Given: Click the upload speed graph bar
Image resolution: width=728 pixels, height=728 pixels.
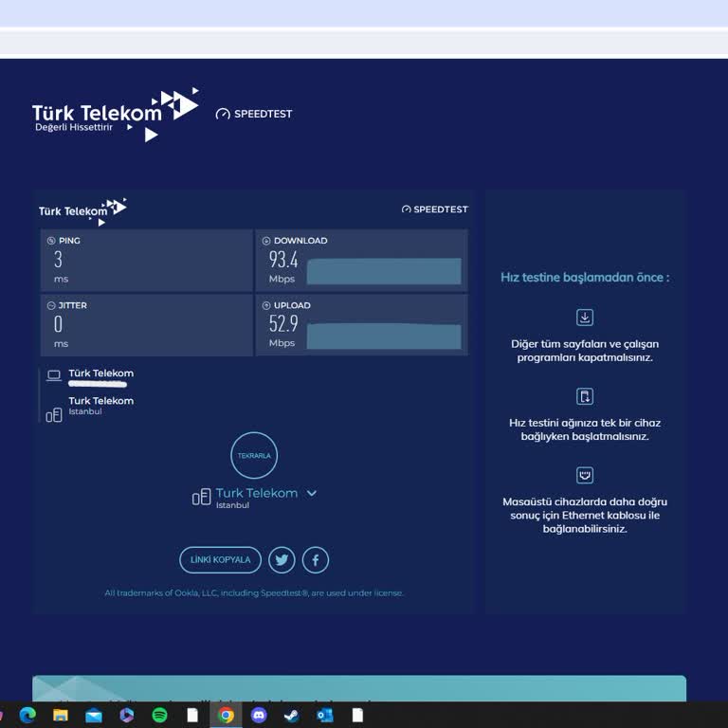Looking at the screenshot, I should 384,337.
